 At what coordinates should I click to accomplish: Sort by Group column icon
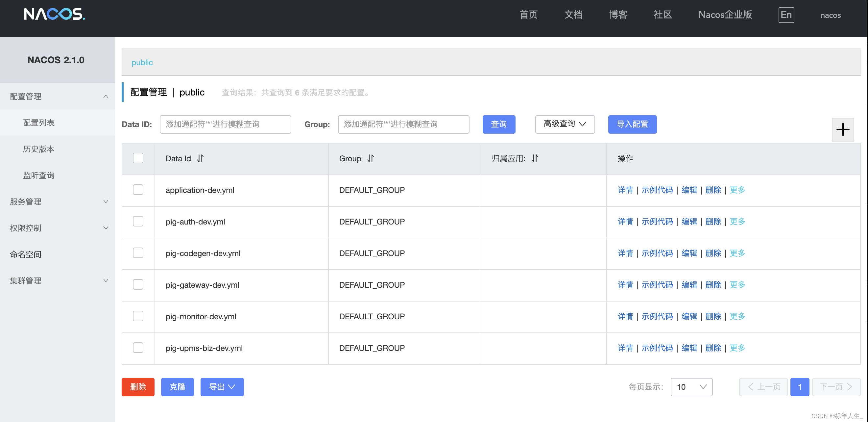click(371, 158)
